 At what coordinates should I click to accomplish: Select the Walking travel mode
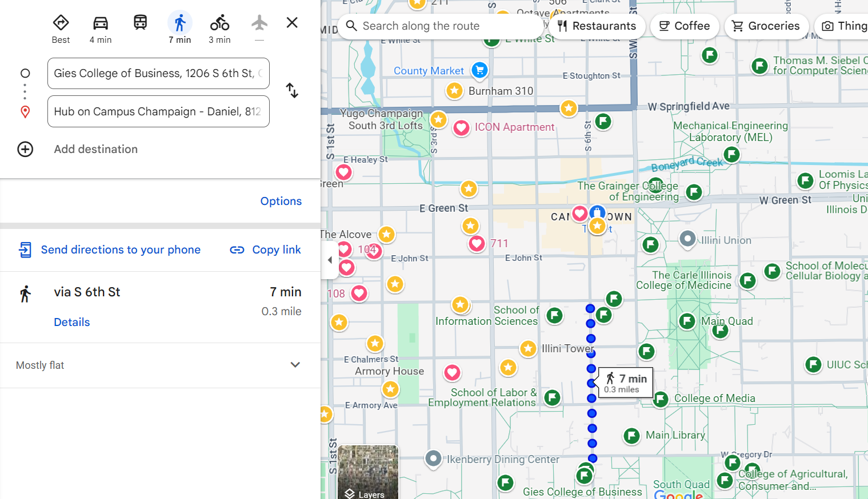179,29
